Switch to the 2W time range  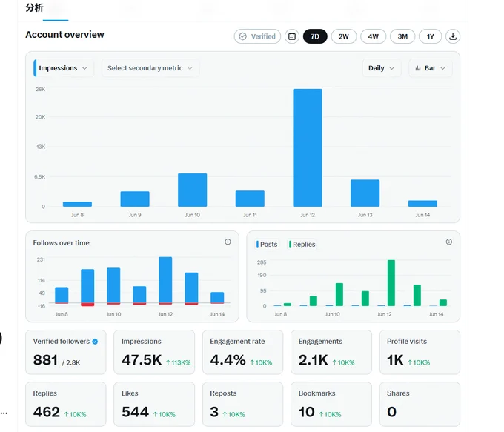click(344, 36)
